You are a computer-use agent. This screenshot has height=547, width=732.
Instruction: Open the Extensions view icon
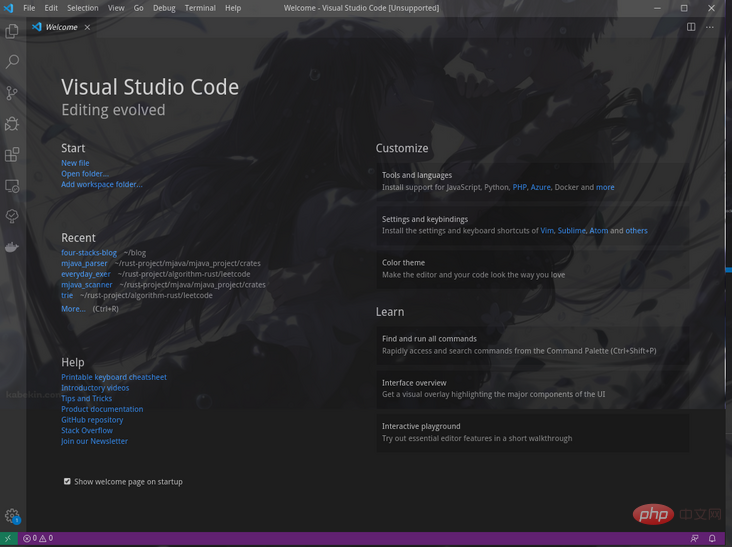tap(12, 154)
